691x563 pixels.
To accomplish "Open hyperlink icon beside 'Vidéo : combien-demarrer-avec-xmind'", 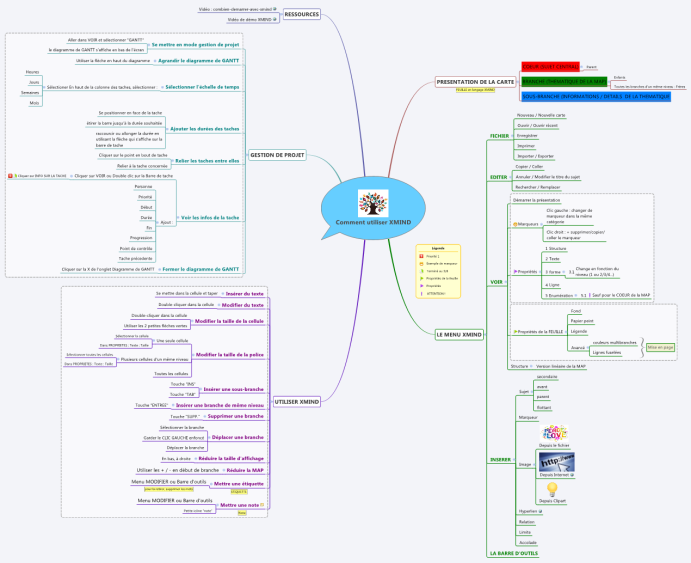I will pyautogui.click(x=275, y=9).
